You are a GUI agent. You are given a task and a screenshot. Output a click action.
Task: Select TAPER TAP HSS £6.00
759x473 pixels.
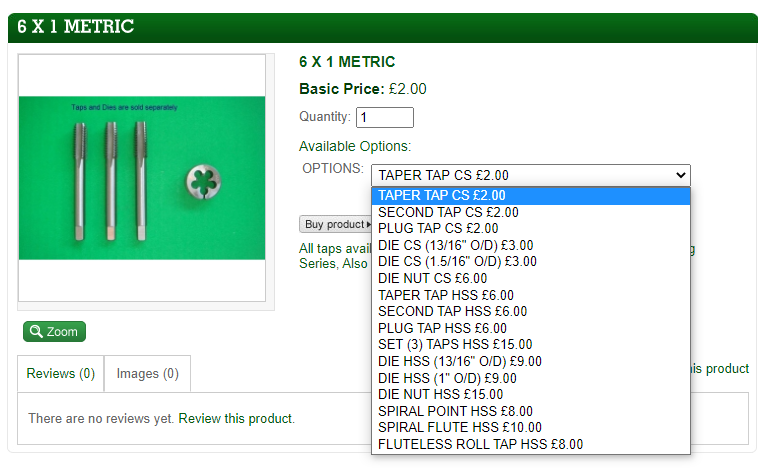(445, 295)
